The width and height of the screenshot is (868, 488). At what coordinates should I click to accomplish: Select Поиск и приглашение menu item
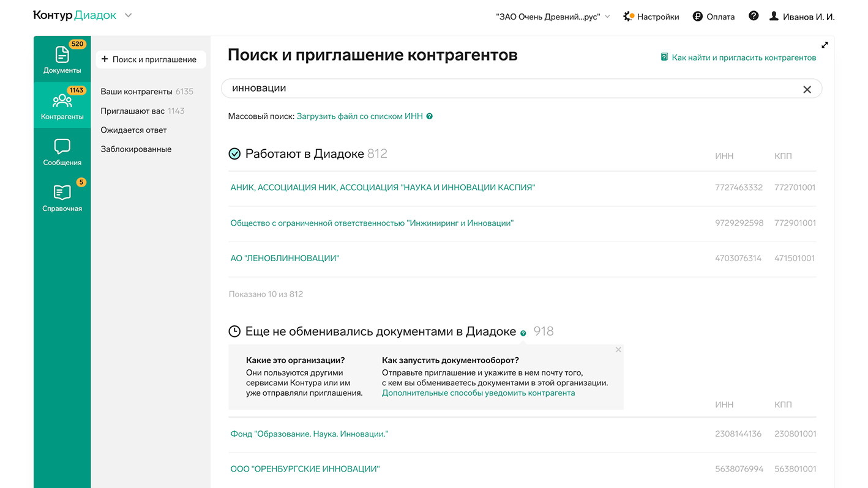pyautogui.click(x=151, y=59)
